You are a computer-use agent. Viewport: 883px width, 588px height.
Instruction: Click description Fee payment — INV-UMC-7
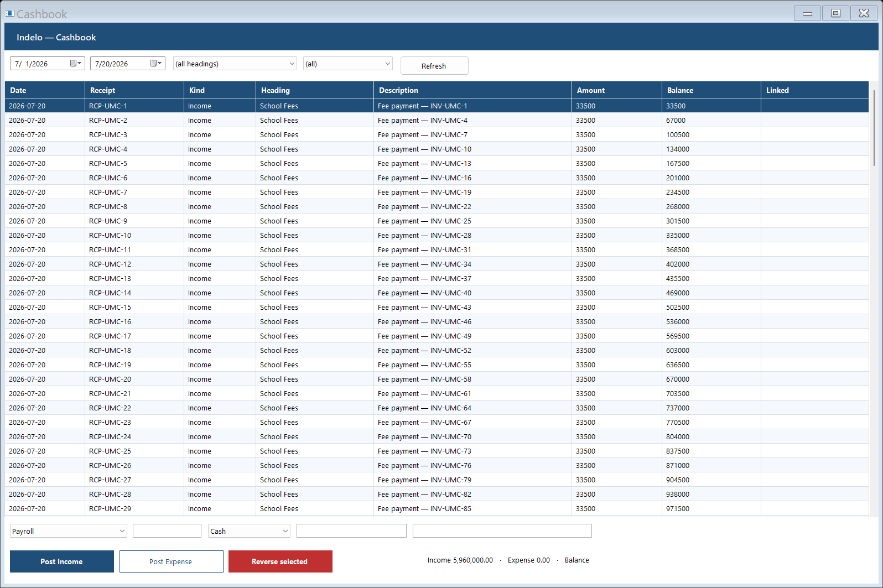click(x=423, y=134)
